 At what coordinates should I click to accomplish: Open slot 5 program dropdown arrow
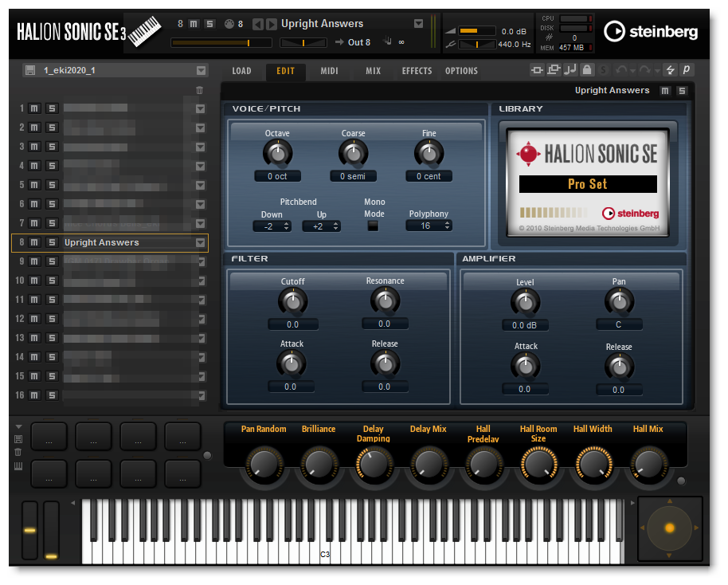point(200,186)
